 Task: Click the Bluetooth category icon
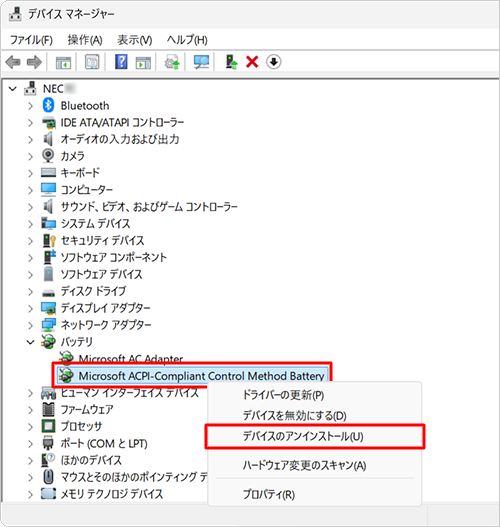click(x=48, y=106)
